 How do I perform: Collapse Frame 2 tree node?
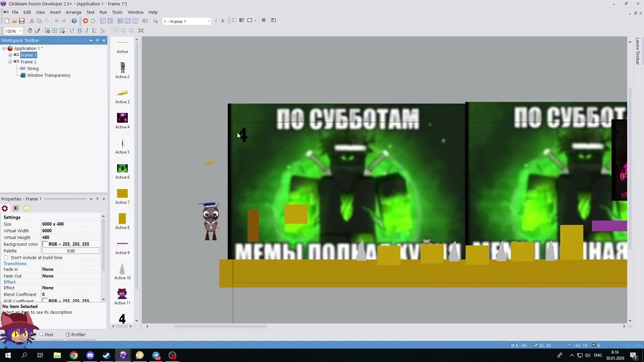point(10,62)
